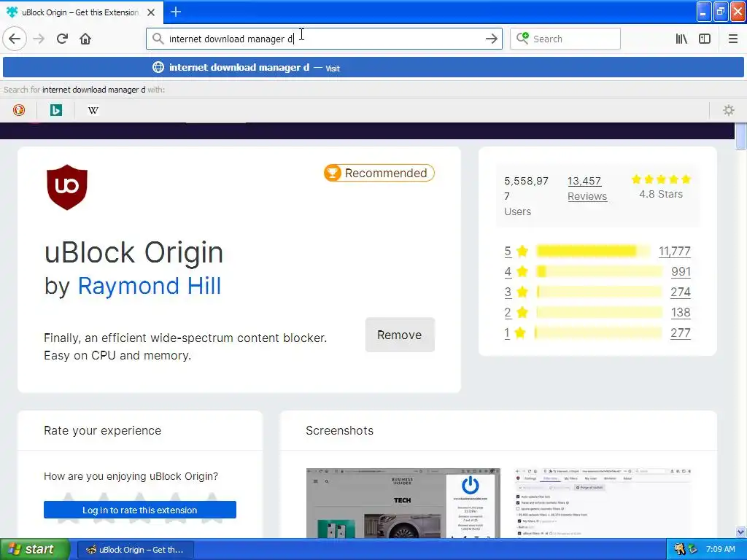Image resolution: width=747 pixels, height=560 pixels.
Task: Show the sidebars icon
Action: [x=705, y=39]
